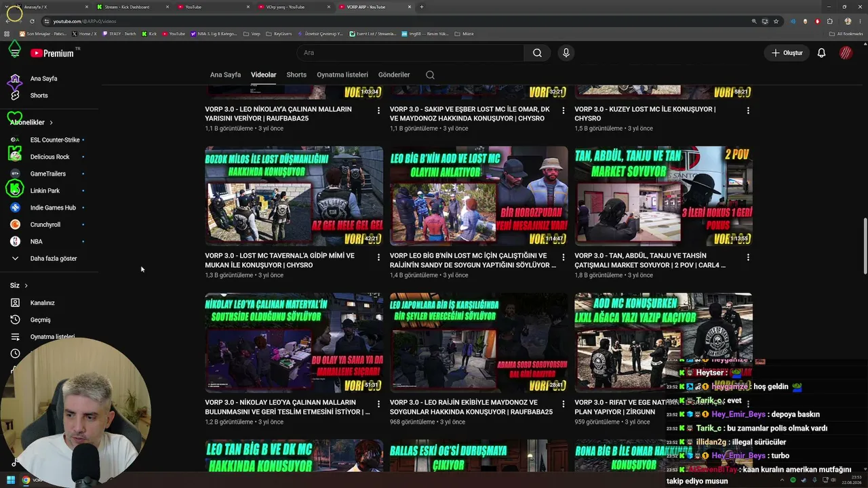Select the Videolar channel tab

tap(263, 75)
